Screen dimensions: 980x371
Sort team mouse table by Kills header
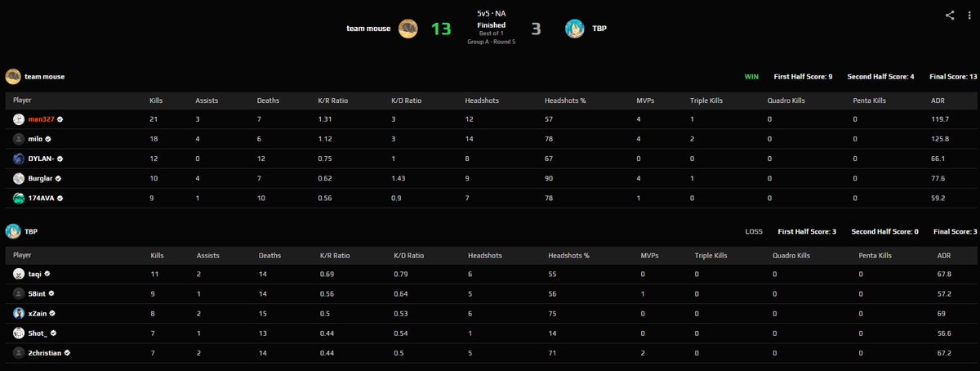click(x=156, y=101)
